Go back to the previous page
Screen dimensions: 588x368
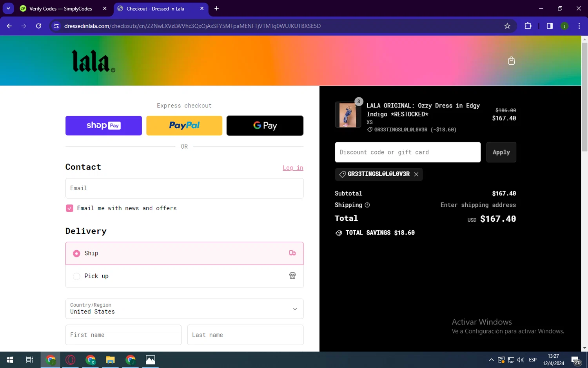(x=9, y=26)
